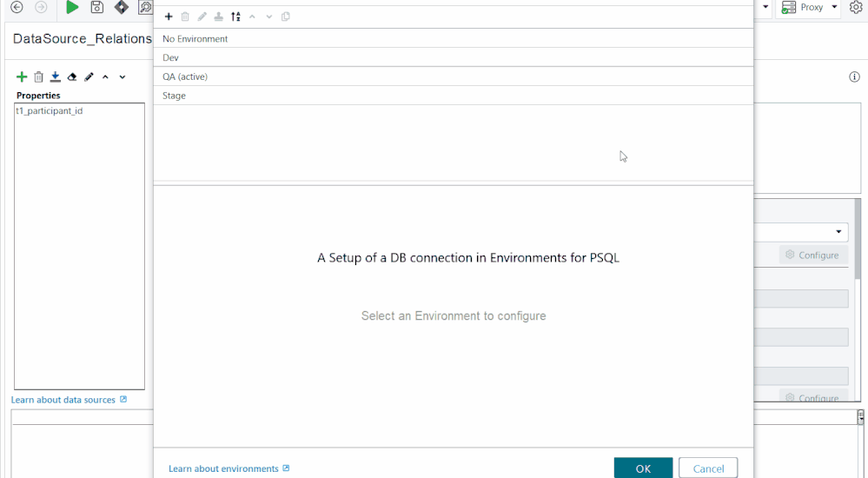
Task: Click the Proxy server status icon
Action: click(x=789, y=7)
